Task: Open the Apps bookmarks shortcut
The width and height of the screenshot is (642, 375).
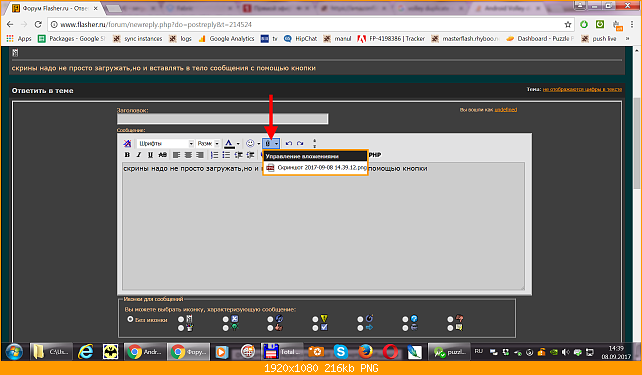Action: tap(19, 38)
